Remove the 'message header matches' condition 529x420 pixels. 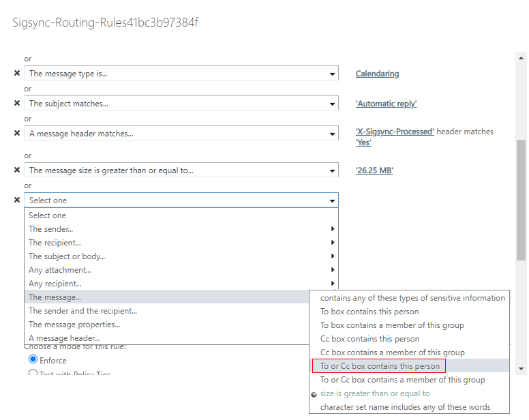point(17,134)
